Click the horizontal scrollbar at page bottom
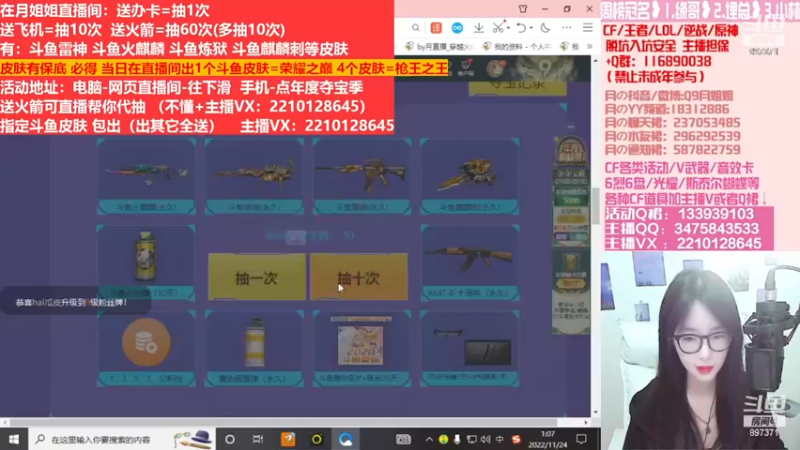The height and width of the screenshot is (450, 800). coord(283,422)
